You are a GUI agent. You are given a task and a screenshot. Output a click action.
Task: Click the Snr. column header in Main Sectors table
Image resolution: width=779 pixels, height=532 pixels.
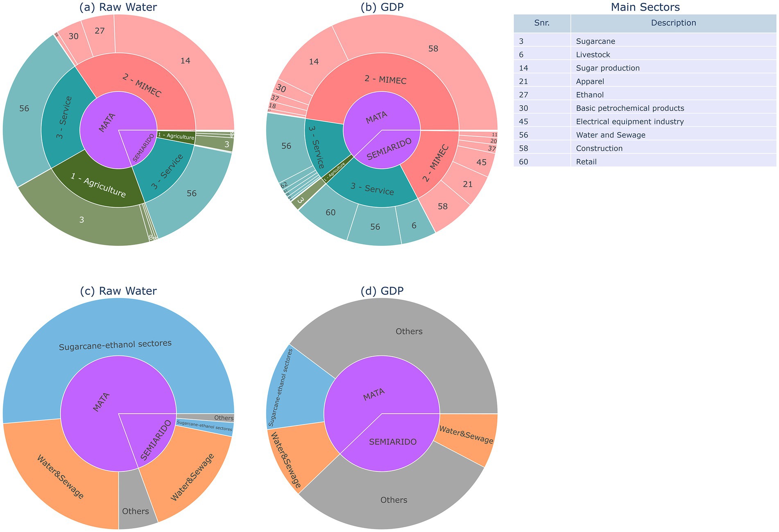(x=542, y=23)
